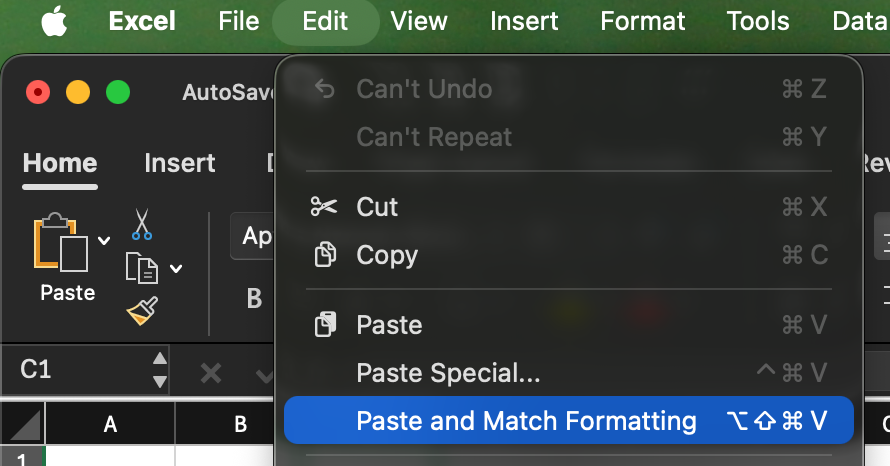The image size is (890, 466).
Task: Switch to the Insert ribbon tab
Action: pyautogui.click(x=180, y=163)
